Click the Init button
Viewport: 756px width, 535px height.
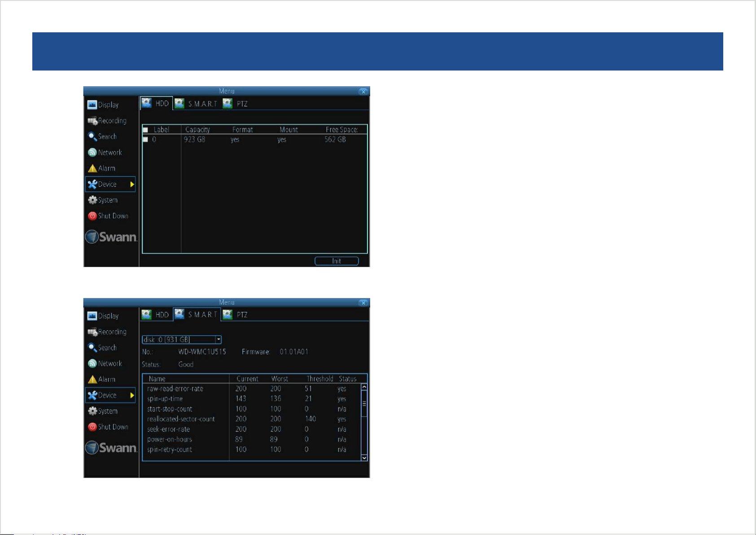click(x=336, y=261)
